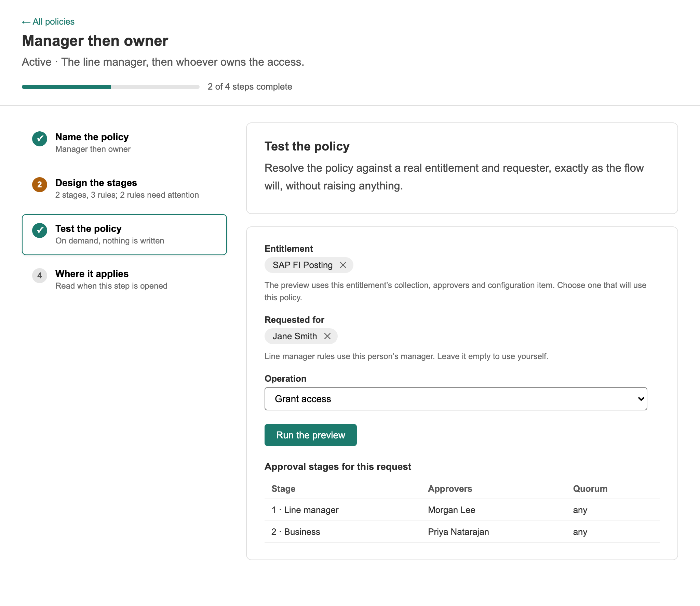
Task: Open the Operation dropdown showing Grant access
Action: tap(456, 399)
